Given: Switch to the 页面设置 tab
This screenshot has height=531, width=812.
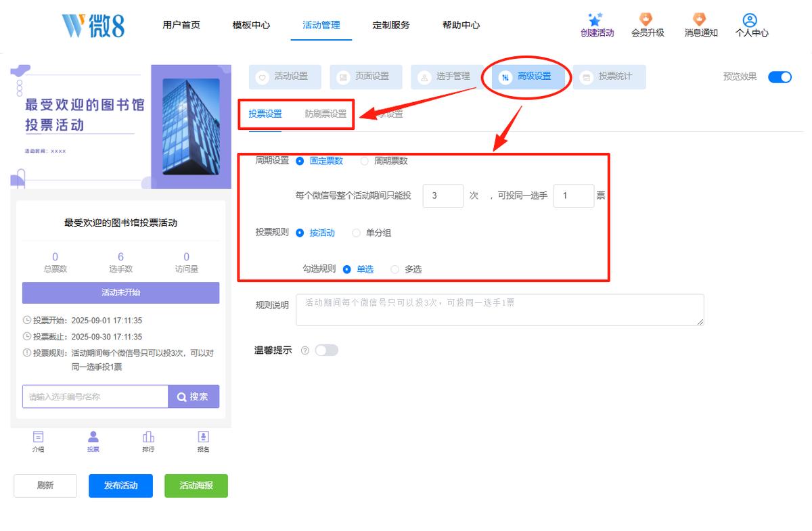Looking at the screenshot, I should [x=366, y=76].
